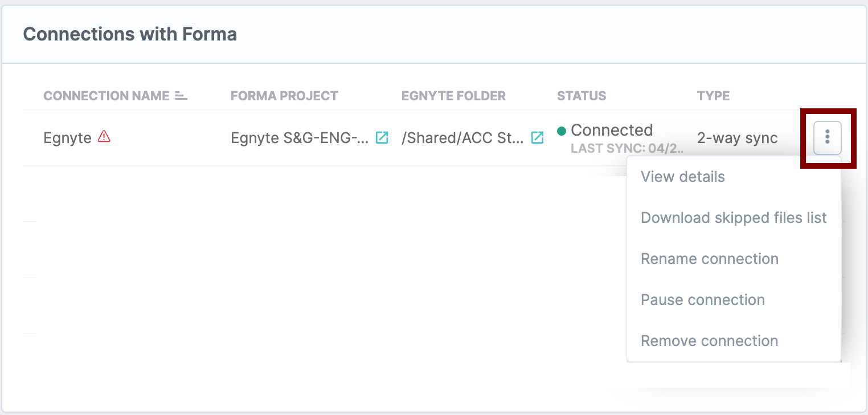Click the Status column header
Viewport: 868px width, 415px height.
pyautogui.click(x=582, y=96)
